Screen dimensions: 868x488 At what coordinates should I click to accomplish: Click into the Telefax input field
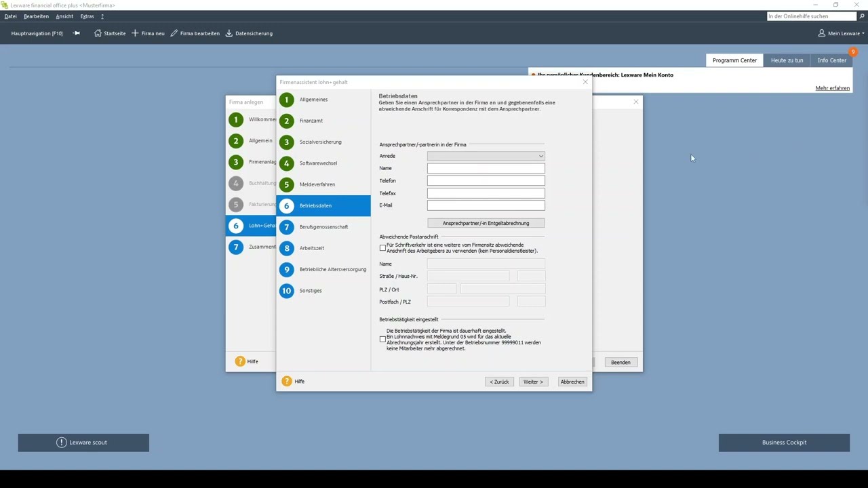click(x=486, y=193)
